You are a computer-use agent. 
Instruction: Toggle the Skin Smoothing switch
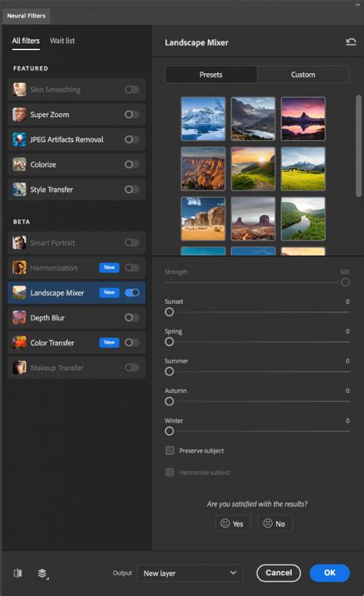point(132,89)
